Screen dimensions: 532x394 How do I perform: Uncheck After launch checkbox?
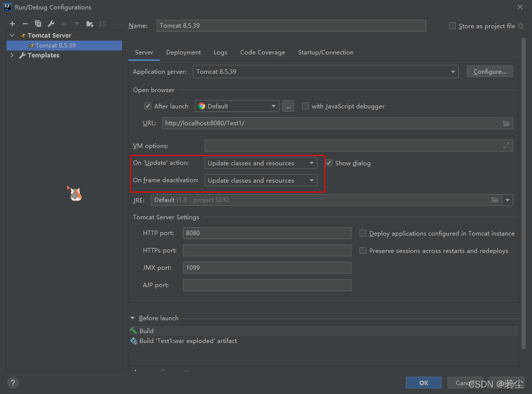click(x=148, y=106)
